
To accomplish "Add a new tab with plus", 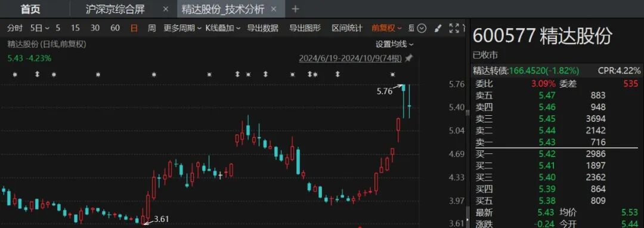I will (295, 9).
